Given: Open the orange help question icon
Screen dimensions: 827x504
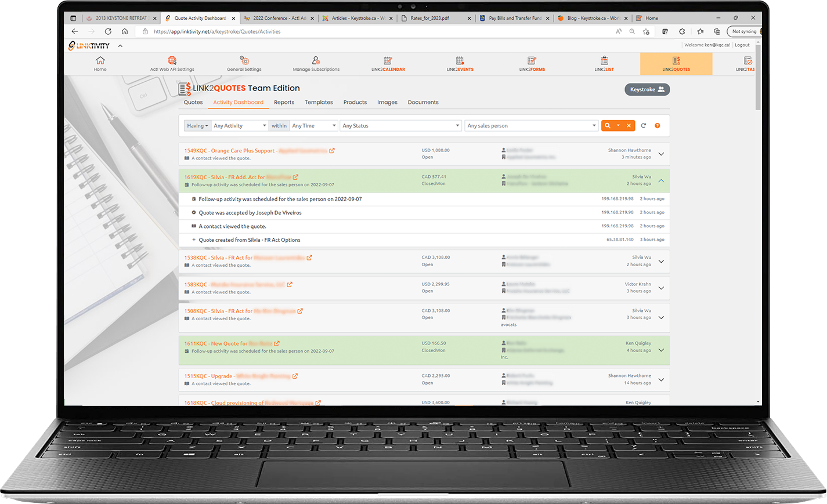Looking at the screenshot, I should click(x=658, y=125).
